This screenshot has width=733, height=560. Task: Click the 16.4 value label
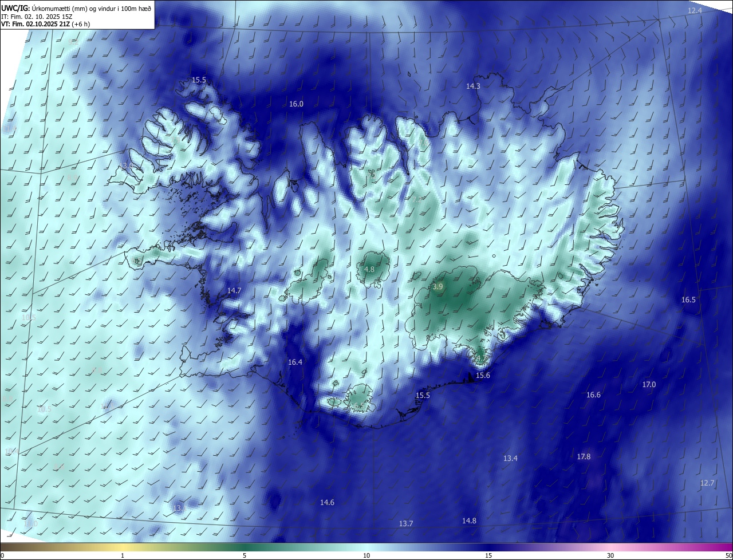click(295, 362)
